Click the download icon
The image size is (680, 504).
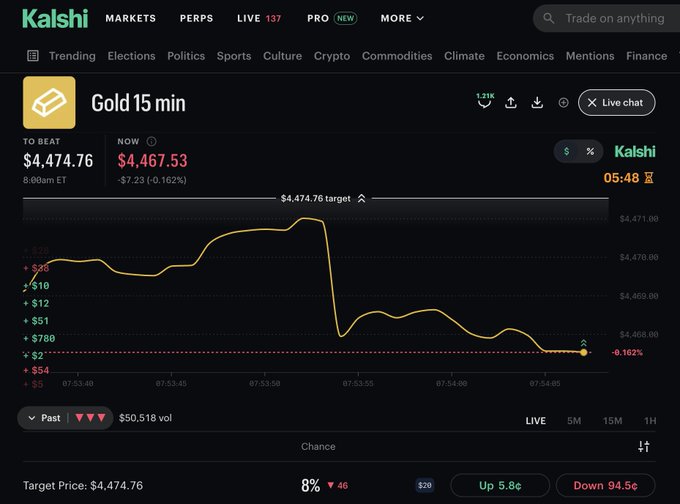(x=537, y=103)
